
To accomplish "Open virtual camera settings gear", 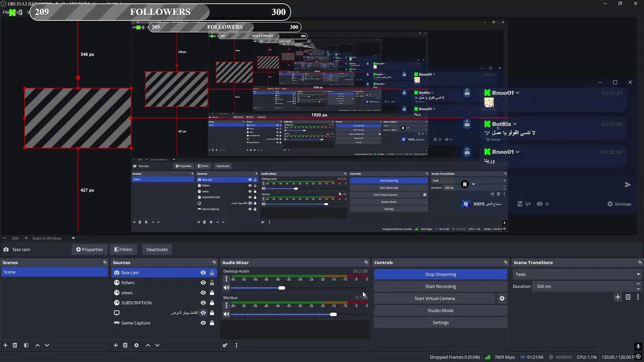I will (x=502, y=299).
